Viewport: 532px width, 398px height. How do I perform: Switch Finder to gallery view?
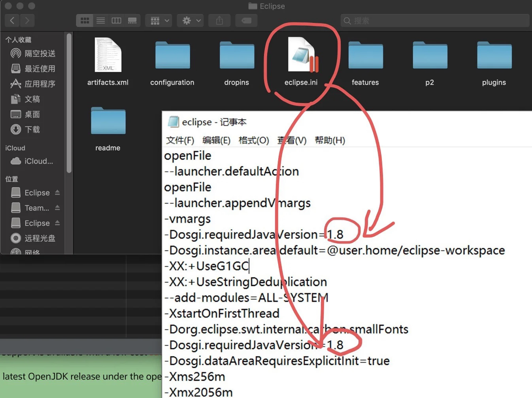pos(132,21)
